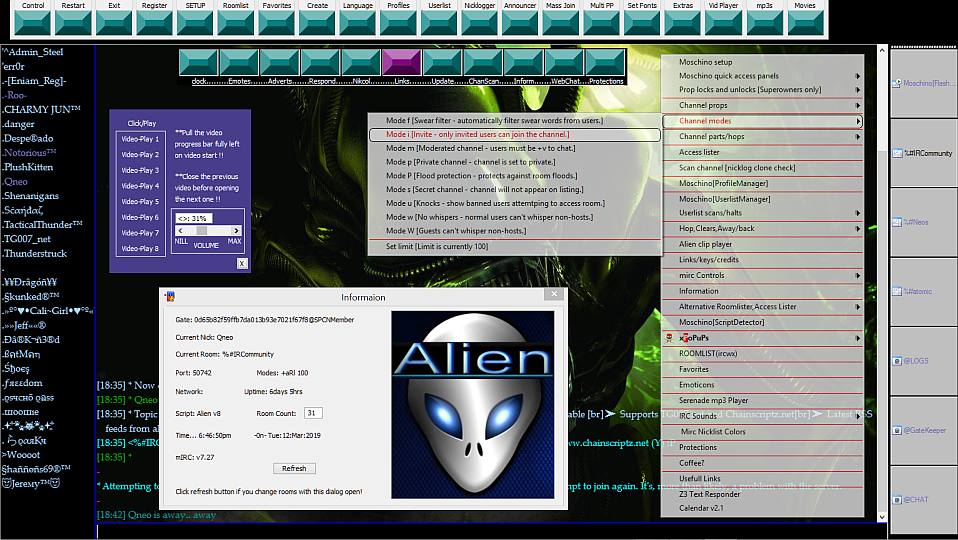Click the Room Count input field
Viewport: 958px width, 540px height.
313,413
